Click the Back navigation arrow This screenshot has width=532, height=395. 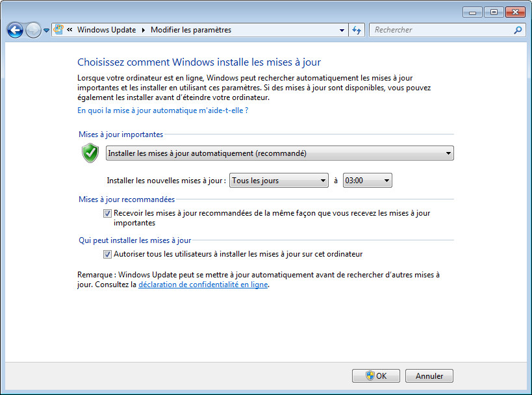[15, 30]
